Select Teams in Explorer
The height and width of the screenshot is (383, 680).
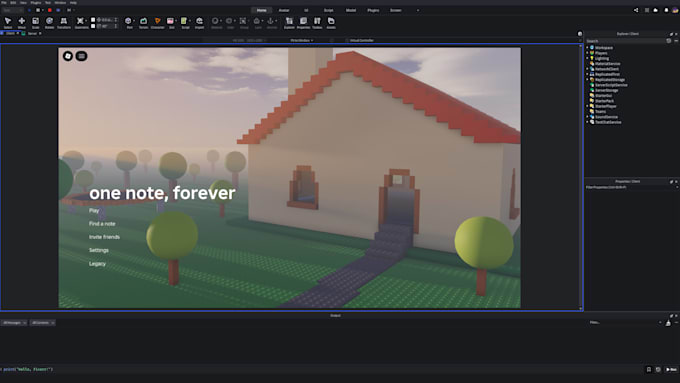pos(601,111)
